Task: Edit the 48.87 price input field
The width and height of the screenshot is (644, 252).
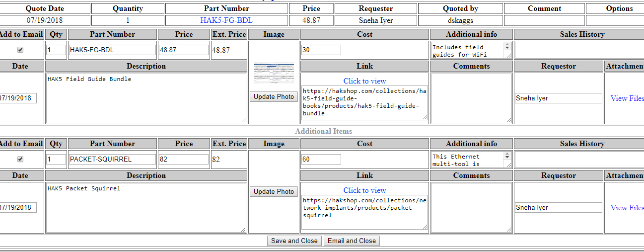Action: point(184,50)
